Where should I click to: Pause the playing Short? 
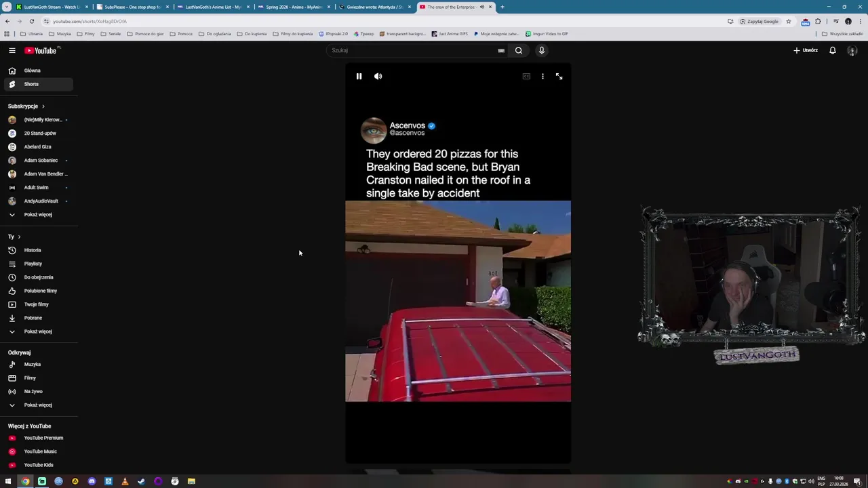[x=359, y=77]
